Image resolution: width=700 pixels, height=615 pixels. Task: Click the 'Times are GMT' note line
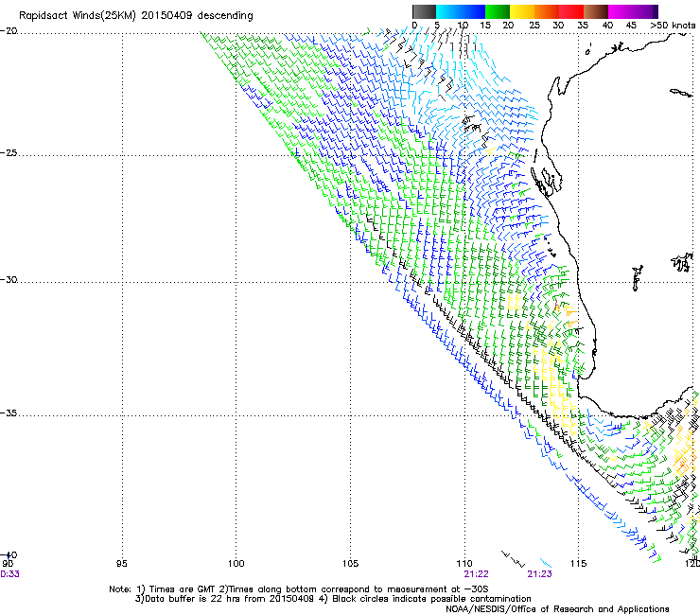pyautogui.click(x=299, y=589)
